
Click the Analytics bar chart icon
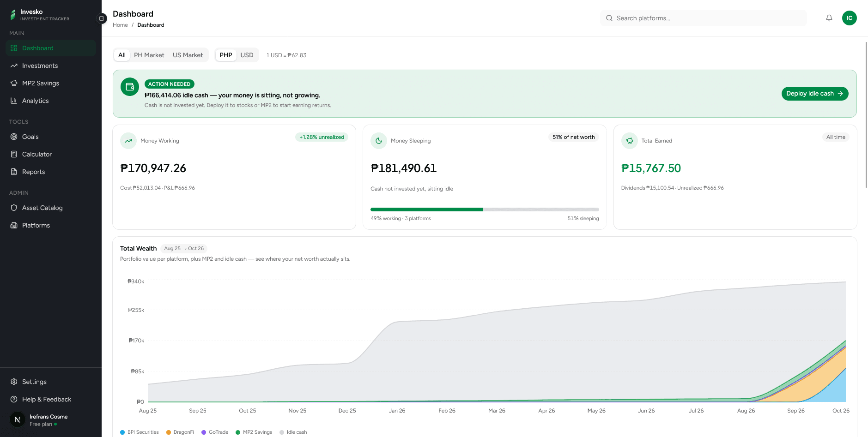[14, 101]
